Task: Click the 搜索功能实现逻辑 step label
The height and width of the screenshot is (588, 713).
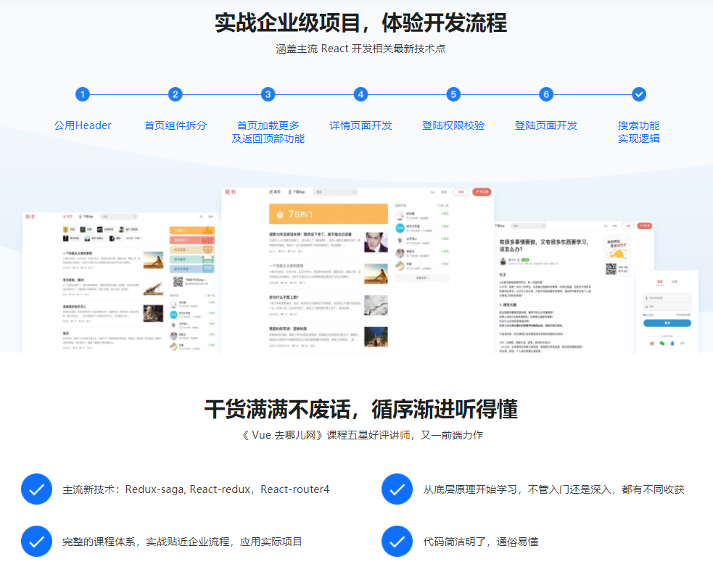Action: [x=638, y=132]
